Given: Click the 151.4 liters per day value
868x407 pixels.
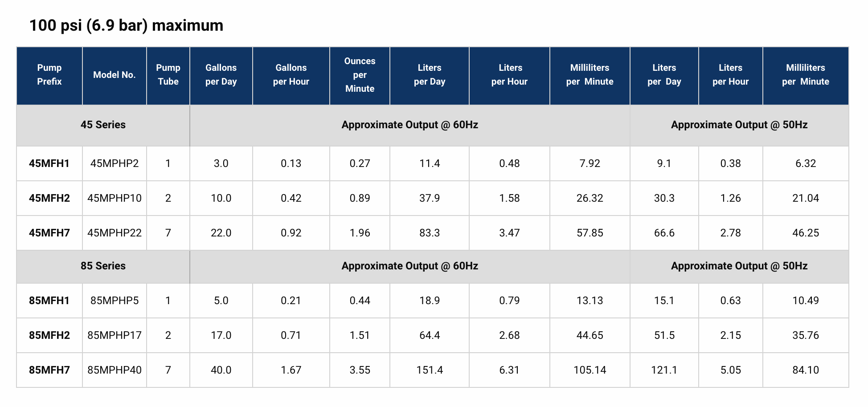Looking at the screenshot, I should (430, 370).
